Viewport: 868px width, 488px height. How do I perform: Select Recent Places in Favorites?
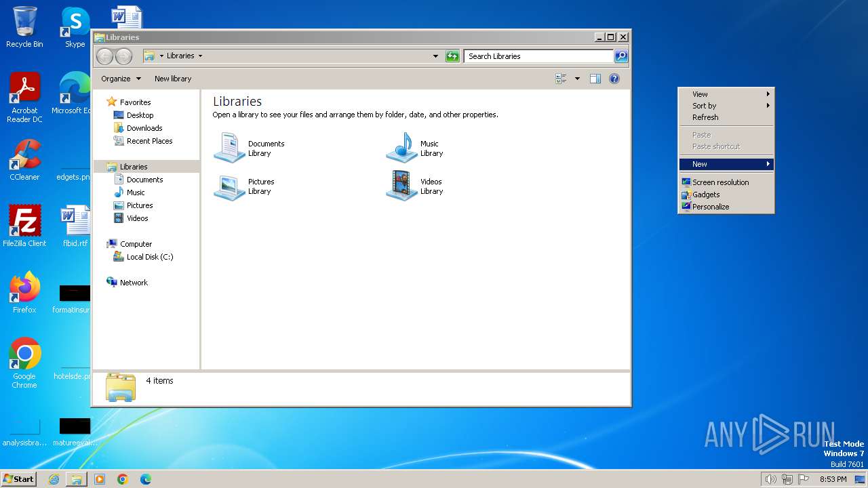click(x=149, y=141)
